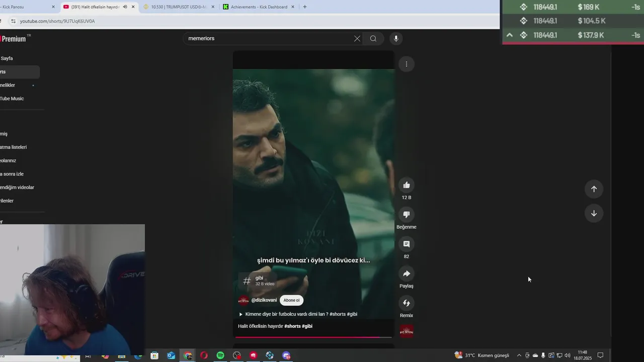Click the Abone ol subscribe button

tap(291, 300)
